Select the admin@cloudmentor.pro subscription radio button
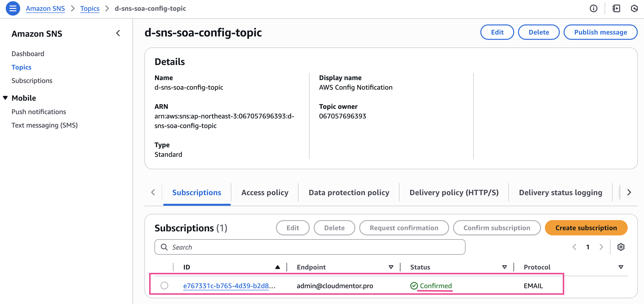The width and height of the screenshot is (644, 304). point(164,286)
